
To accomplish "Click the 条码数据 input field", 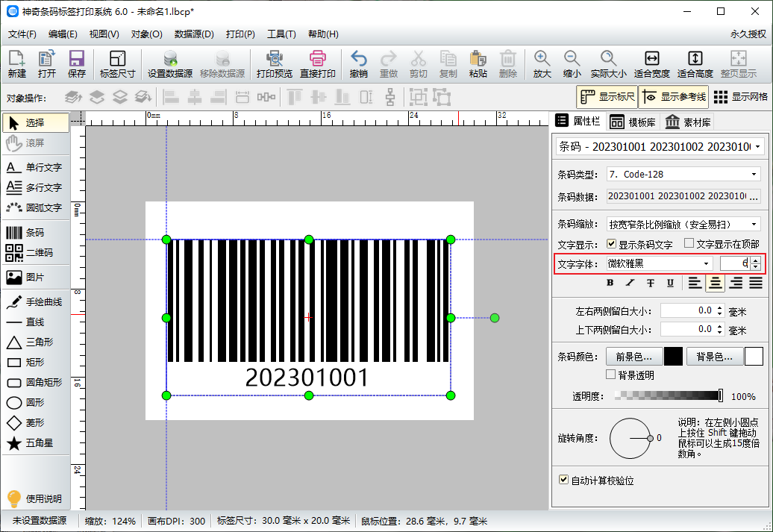I will (677, 197).
